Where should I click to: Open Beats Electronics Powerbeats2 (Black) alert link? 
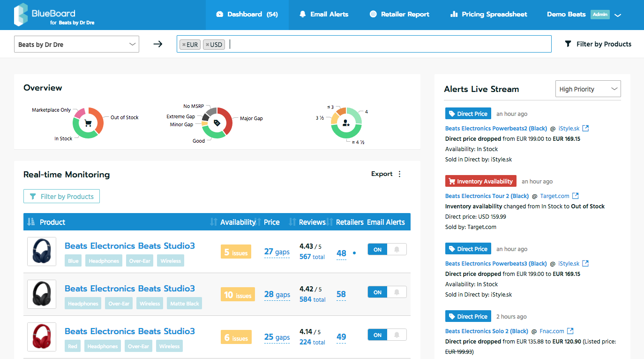coord(496,128)
